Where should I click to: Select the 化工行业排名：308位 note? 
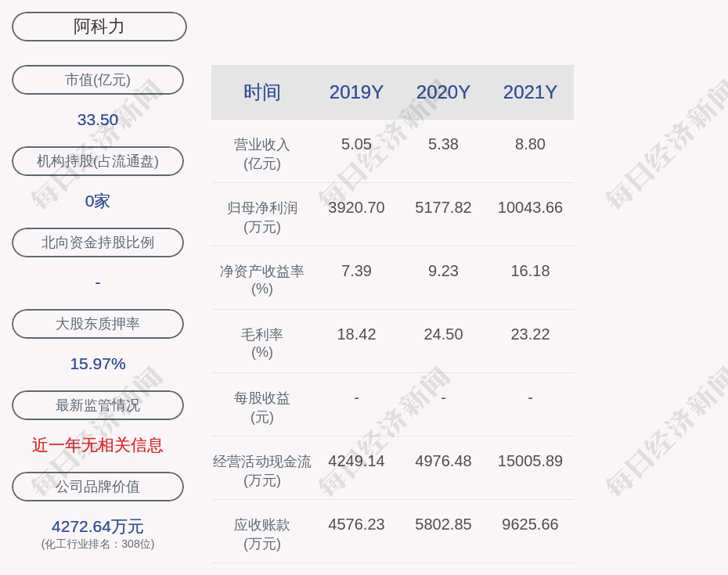[x=98, y=544]
